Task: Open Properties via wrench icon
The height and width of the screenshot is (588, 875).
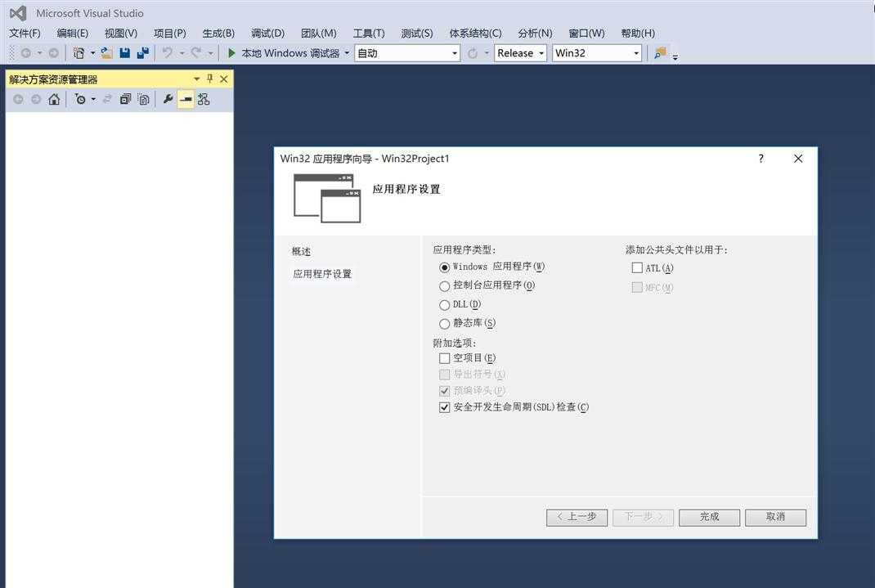Action: [168, 99]
